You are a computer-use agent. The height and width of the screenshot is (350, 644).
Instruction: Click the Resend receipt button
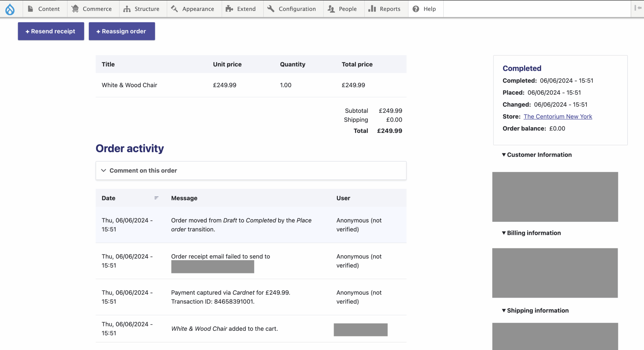pyautogui.click(x=51, y=31)
